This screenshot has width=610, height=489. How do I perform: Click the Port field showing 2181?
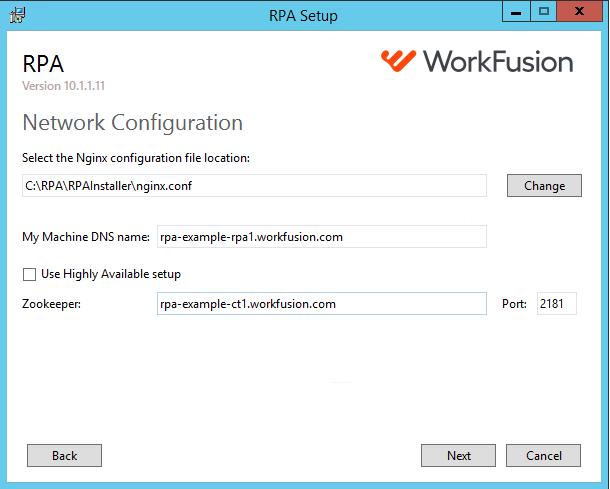click(557, 303)
